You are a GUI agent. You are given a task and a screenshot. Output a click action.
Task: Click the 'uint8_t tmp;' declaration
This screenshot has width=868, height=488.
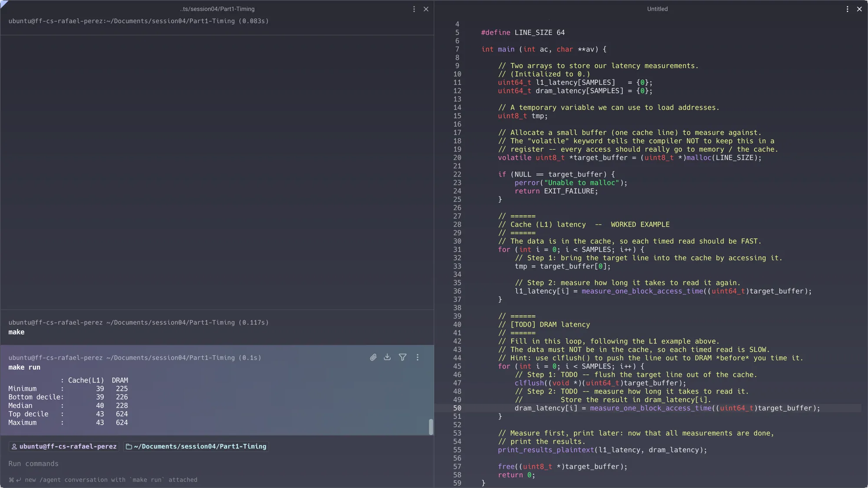(x=523, y=116)
